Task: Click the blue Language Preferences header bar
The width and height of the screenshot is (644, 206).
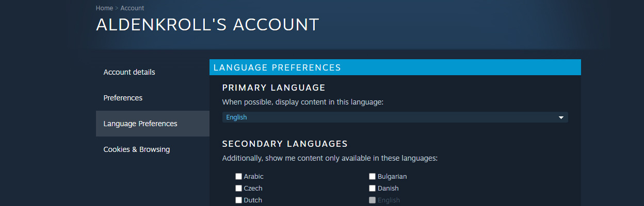Action: 395,67
